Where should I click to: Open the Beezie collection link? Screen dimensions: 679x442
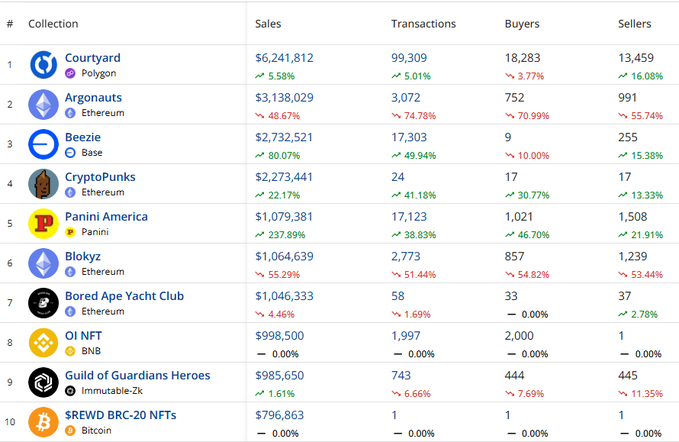tap(83, 137)
